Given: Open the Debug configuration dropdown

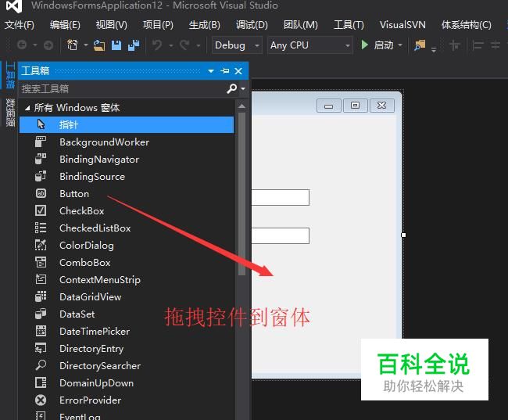Looking at the screenshot, I should 237,45.
